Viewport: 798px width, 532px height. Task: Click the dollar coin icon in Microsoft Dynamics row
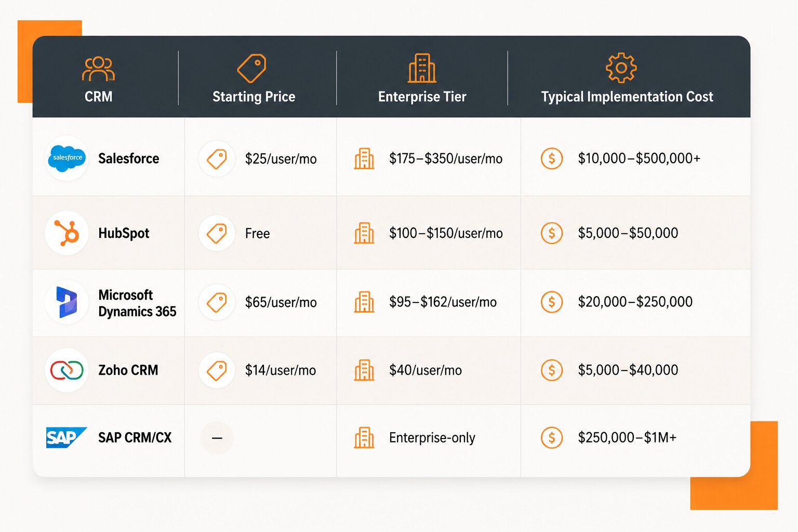tap(552, 302)
